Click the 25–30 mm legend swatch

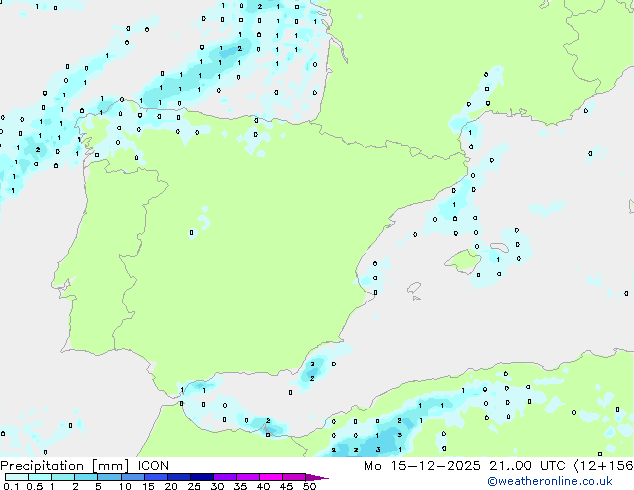tap(201, 477)
